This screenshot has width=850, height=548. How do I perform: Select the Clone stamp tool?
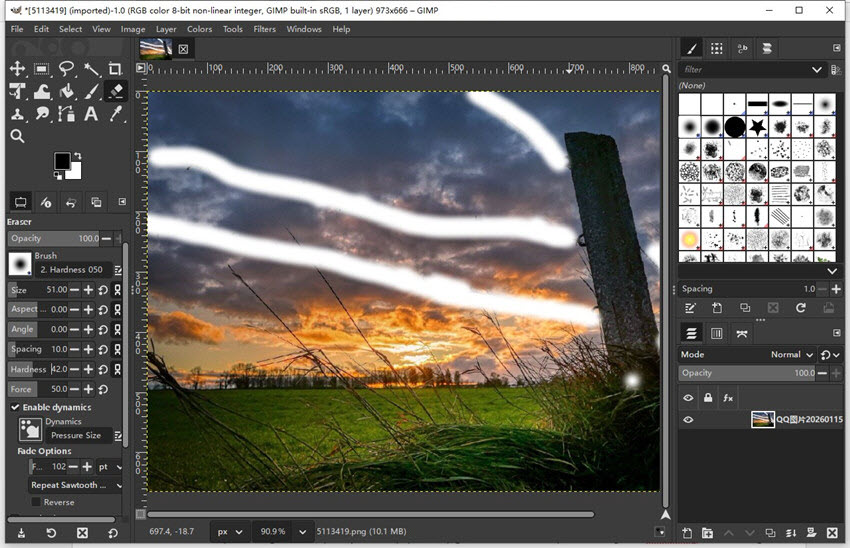(x=17, y=114)
